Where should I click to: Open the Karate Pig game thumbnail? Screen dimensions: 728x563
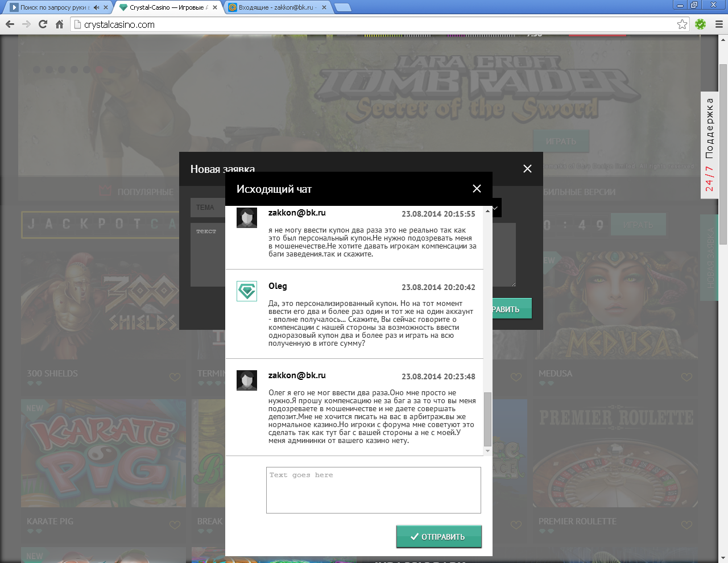[104, 453]
